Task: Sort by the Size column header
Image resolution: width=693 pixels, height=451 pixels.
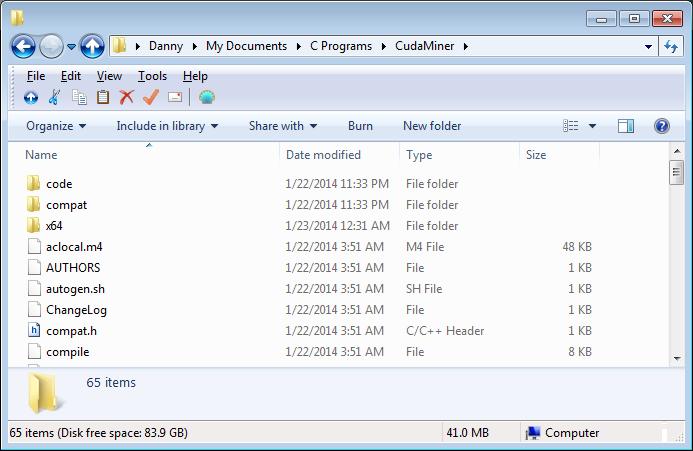Action: [560, 155]
